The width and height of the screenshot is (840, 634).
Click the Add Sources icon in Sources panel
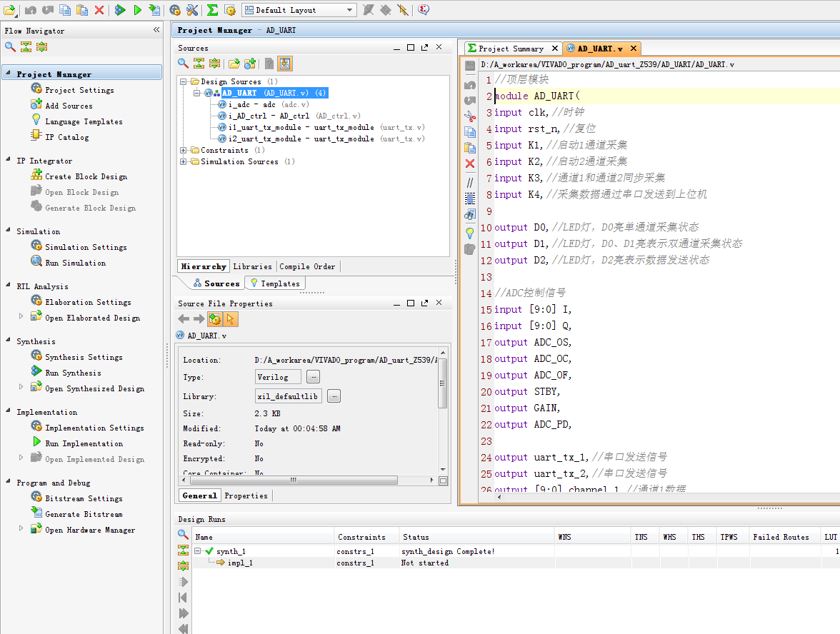pos(250,64)
